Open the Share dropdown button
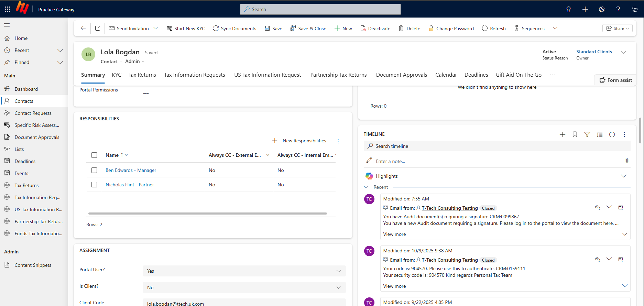Viewport: 644px width, 306px height. tap(618, 28)
